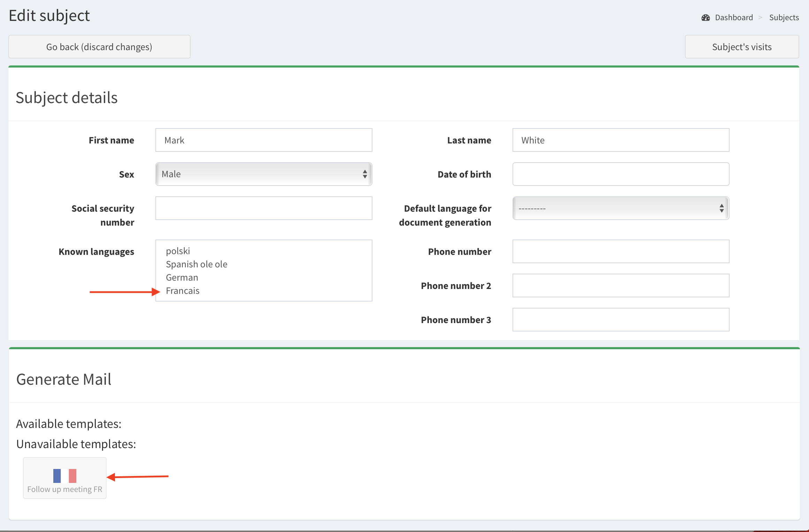The image size is (809, 532).
Task: Open Subject's visits page
Action: coord(742,47)
